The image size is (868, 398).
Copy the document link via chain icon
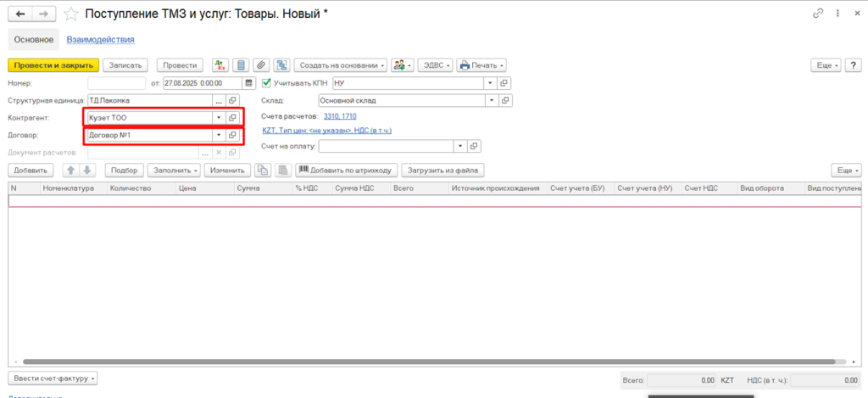[819, 14]
